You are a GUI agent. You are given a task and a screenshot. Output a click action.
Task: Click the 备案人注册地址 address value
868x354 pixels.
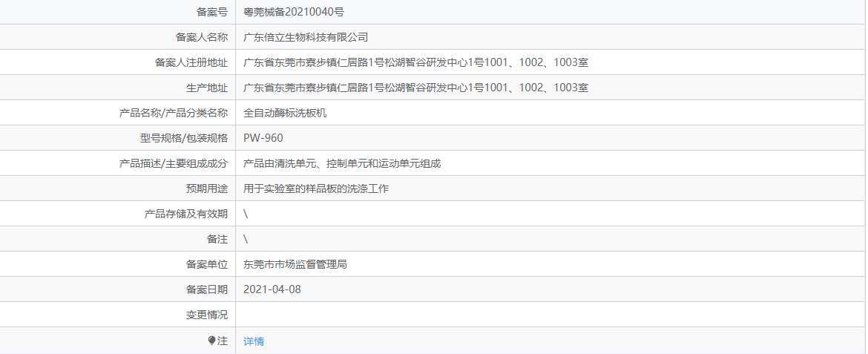(x=415, y=62)
